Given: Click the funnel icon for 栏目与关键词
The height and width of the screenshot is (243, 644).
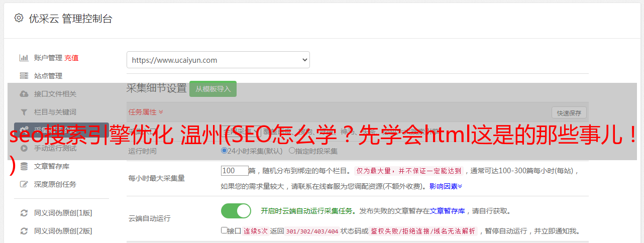Looking at the screenshot, I should 24,112.
